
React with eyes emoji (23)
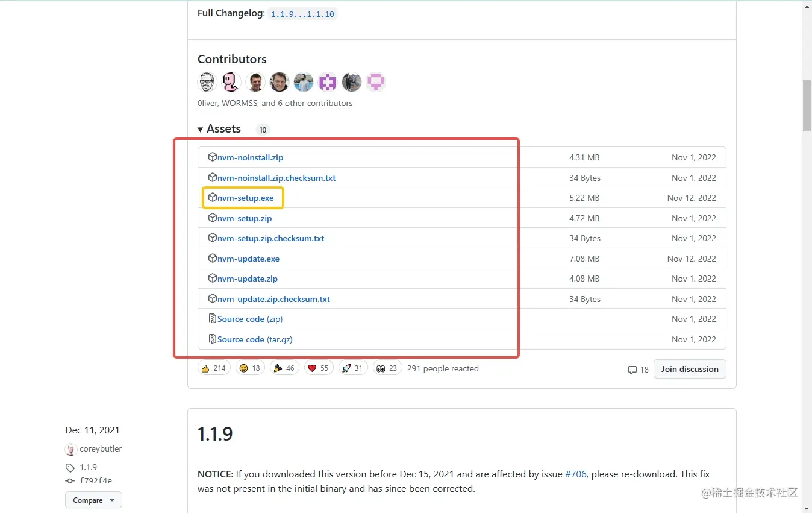pyautogui.click(x=387, y=368)
